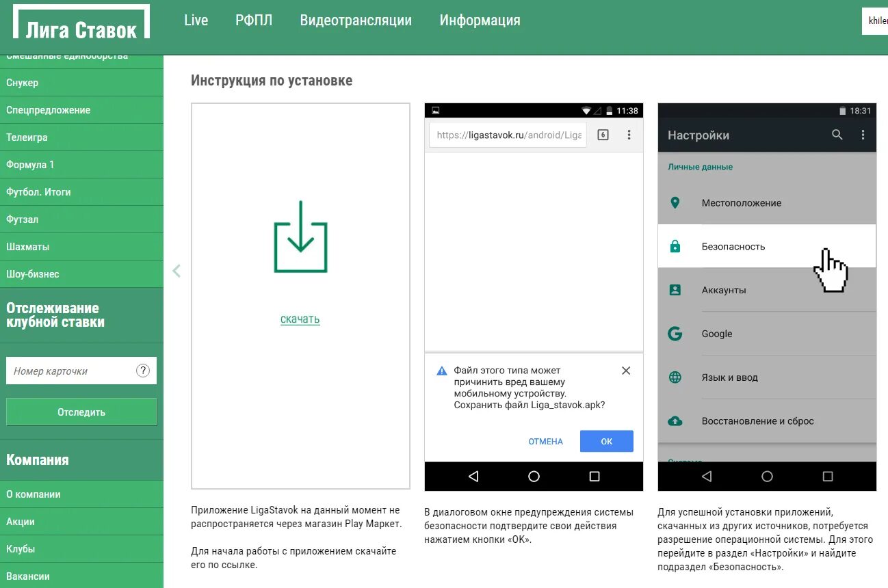Viewport: 888px width, 588px height.
Task: Open the О компании link
Action: pyautogui.click(x=81, y=494)
